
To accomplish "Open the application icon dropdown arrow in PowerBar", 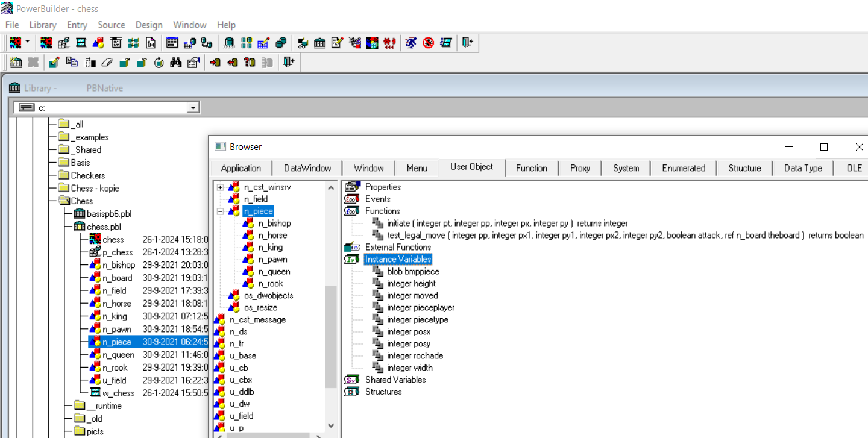I will [x=28, y=43].
